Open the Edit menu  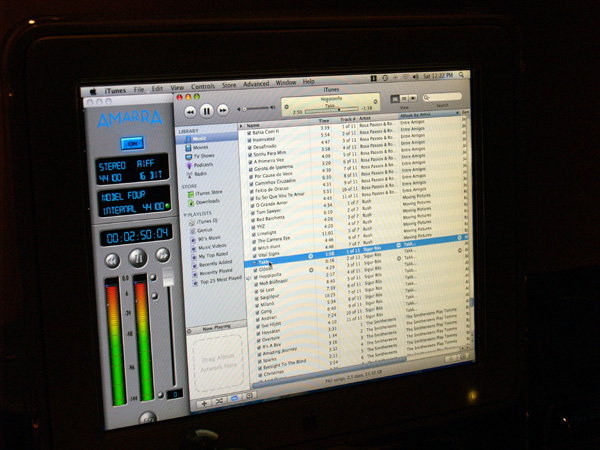pos(157,88)
